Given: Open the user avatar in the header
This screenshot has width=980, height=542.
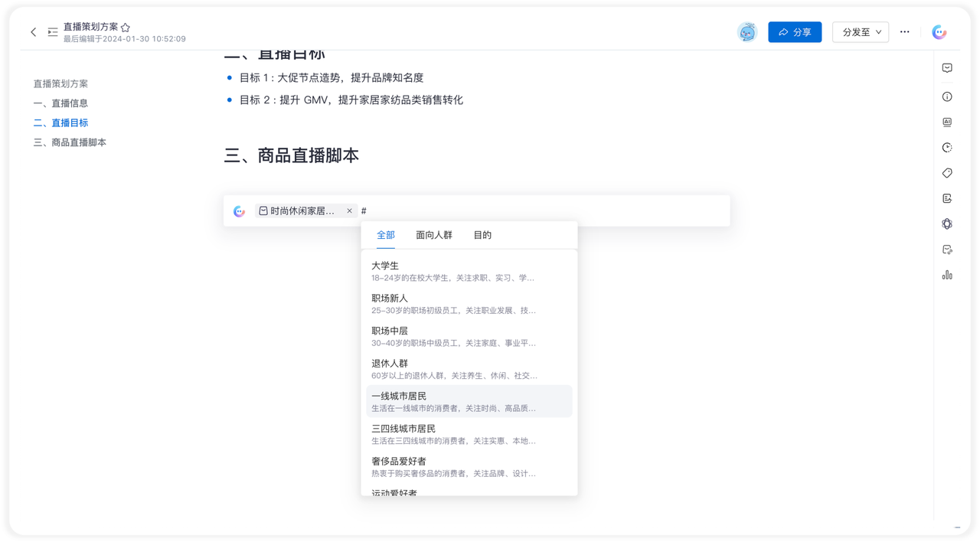Looking at the screenshot, I should tap(746, 32).
